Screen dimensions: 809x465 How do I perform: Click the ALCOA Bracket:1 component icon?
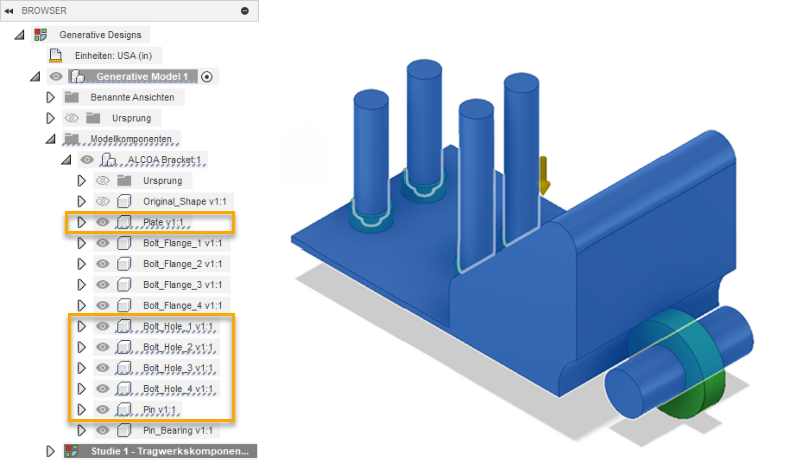pos(108,160)
